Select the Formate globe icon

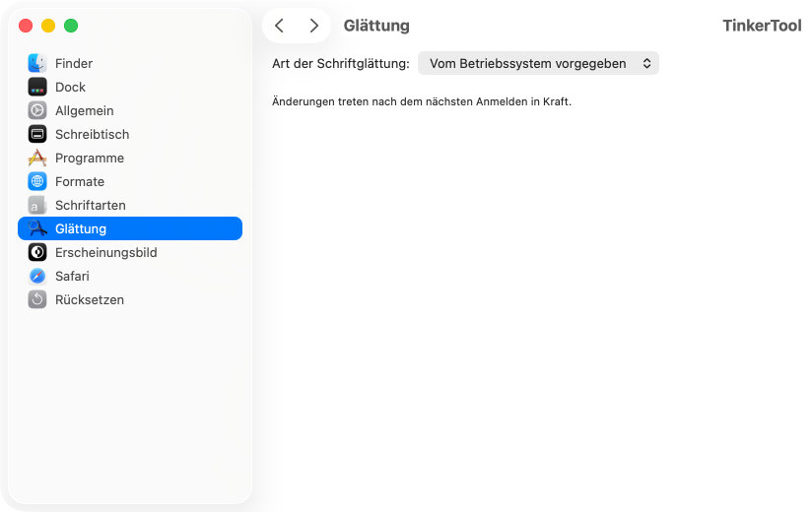coord(37,181)
